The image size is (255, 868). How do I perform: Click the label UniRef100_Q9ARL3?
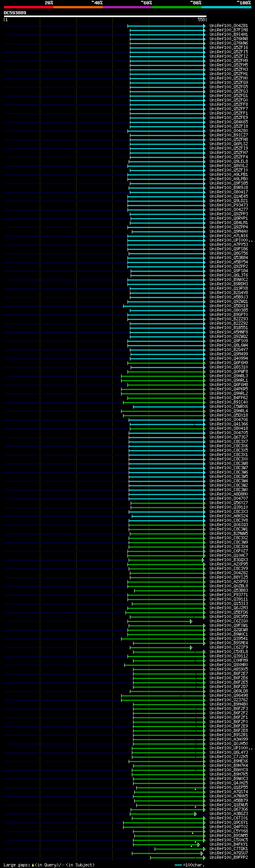coord(229,376)
